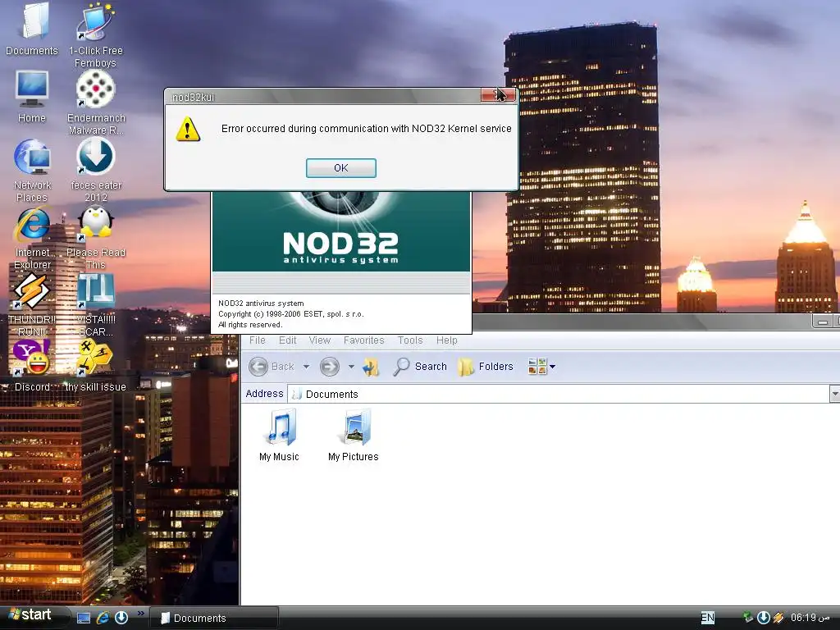Select the My Music folder
The image size is (840, 630).
[x=279, y=436]
